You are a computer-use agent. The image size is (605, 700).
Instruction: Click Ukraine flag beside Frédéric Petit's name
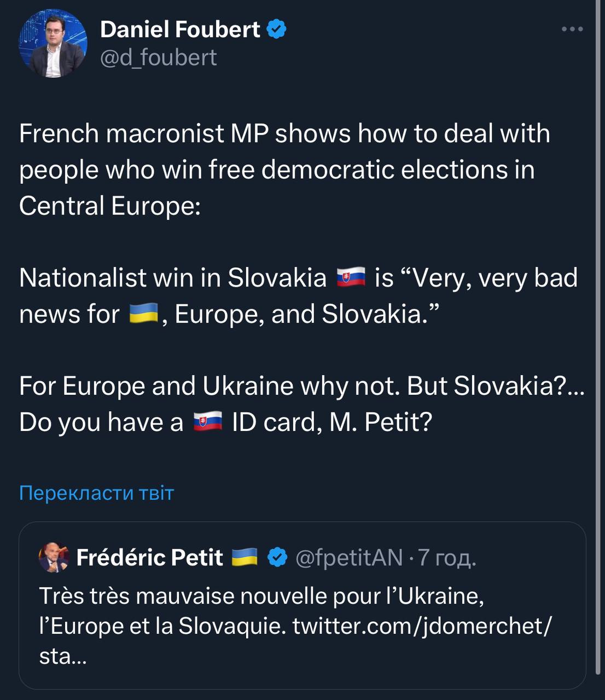245,558
